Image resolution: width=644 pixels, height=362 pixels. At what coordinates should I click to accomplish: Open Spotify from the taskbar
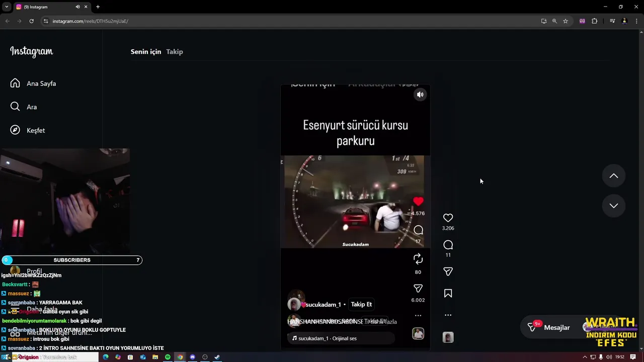(168, 357)
